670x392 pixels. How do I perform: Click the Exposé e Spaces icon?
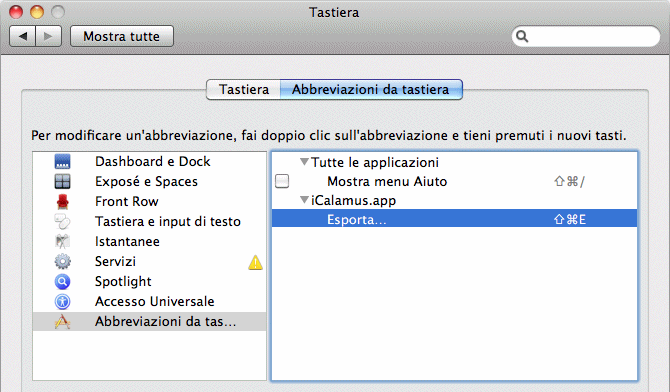[62, 182]
